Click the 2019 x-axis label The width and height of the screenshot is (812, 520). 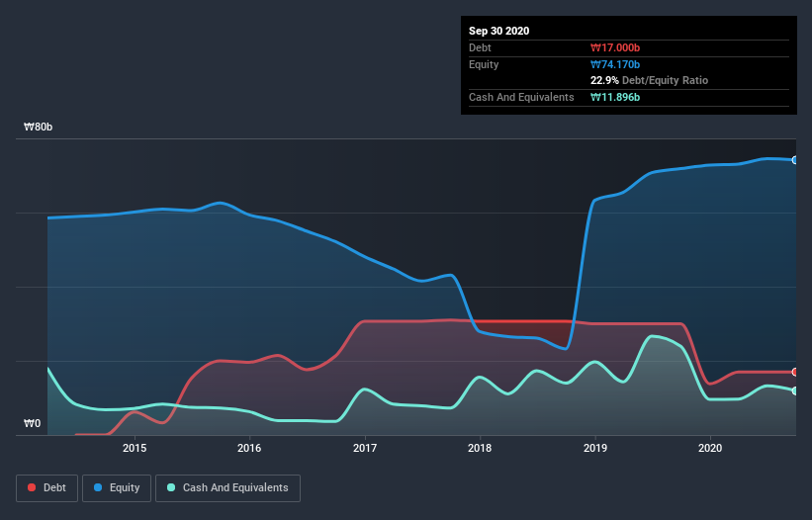tap(595, 448)
